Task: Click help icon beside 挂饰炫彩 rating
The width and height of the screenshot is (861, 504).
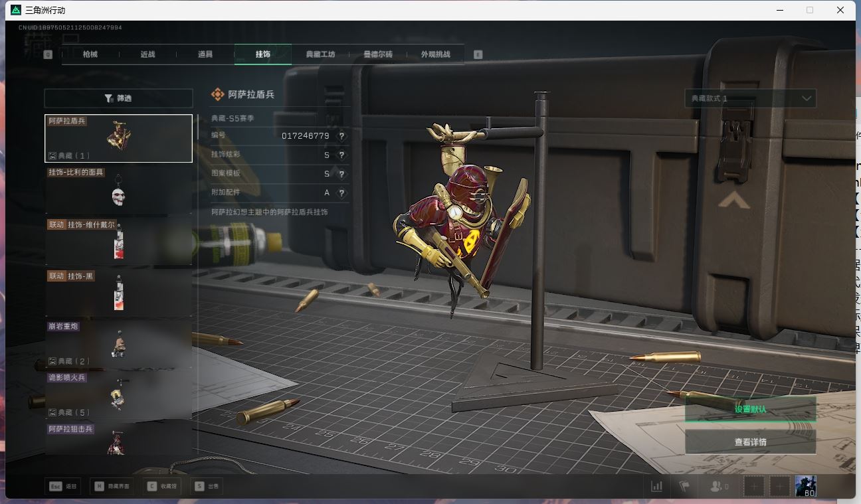Action: pyautogui.click(x=341, y=155)
